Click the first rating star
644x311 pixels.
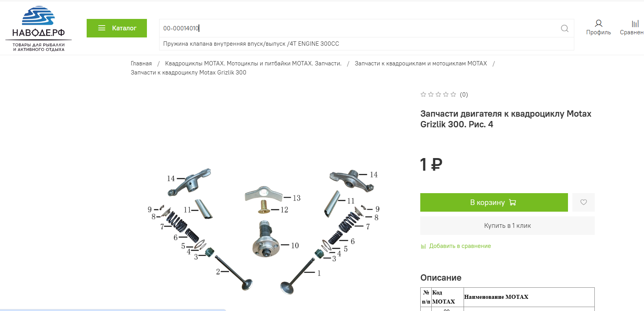point(423,95)
